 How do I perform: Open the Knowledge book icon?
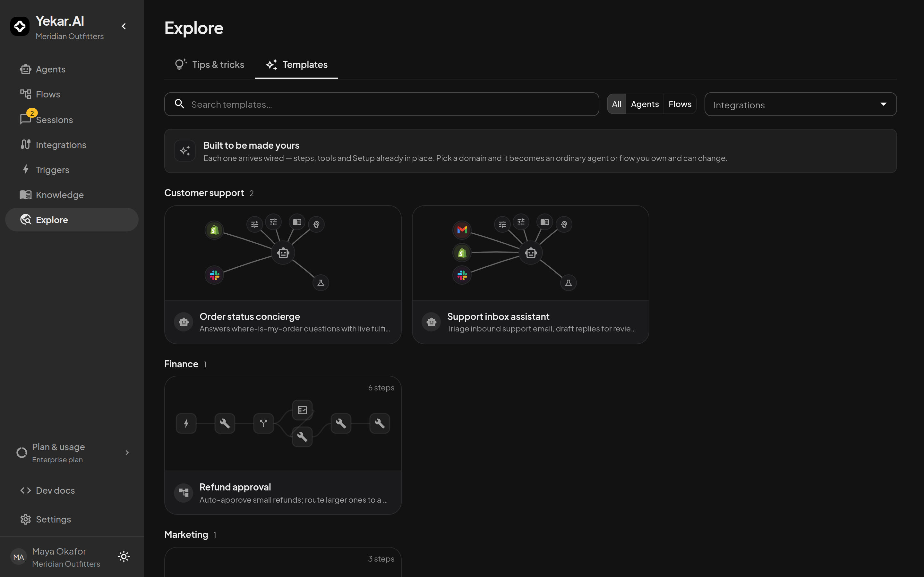point(26,195)
